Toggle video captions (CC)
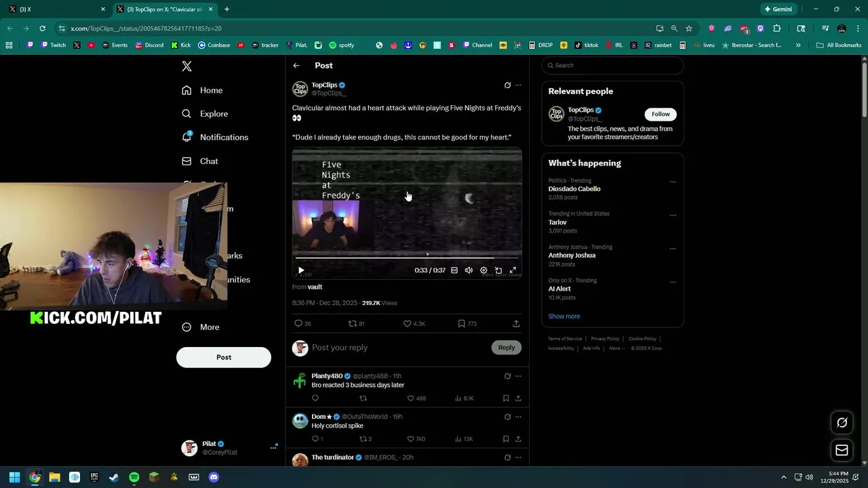 pos(454,270)
